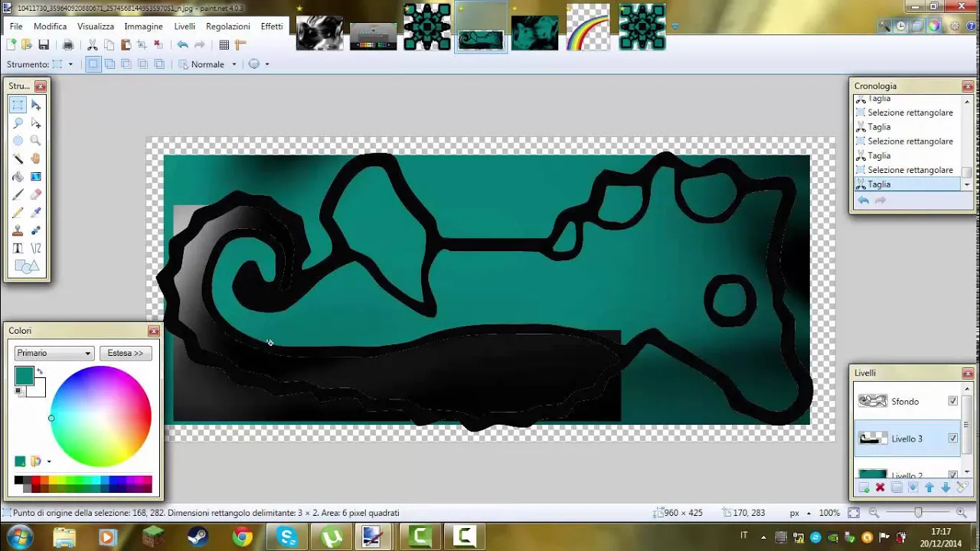This screenshot has height=551, width=980.
Task: Select the Pencil tool
Action: point(18,213)
